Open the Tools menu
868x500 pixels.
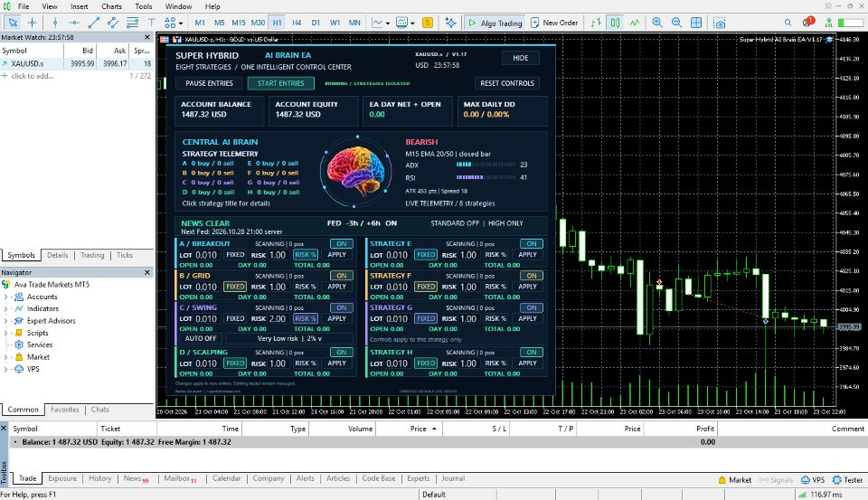click(144, 6)
